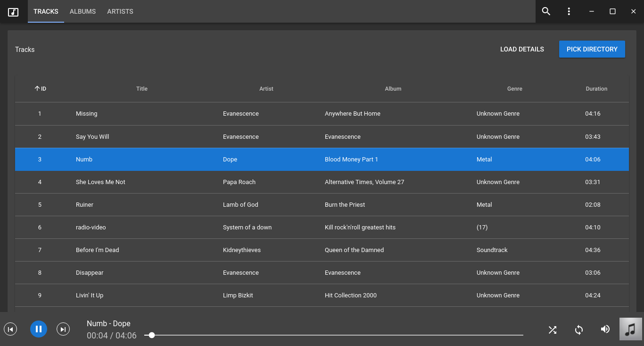
Task: Click the playback seek slider handle
Action: 152,335
